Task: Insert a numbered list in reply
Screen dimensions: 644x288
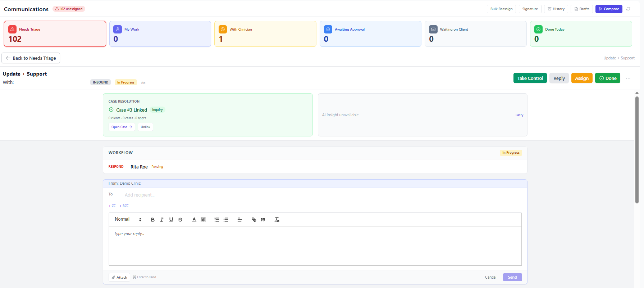Action: pyautogui.click(x=217, y=220)
